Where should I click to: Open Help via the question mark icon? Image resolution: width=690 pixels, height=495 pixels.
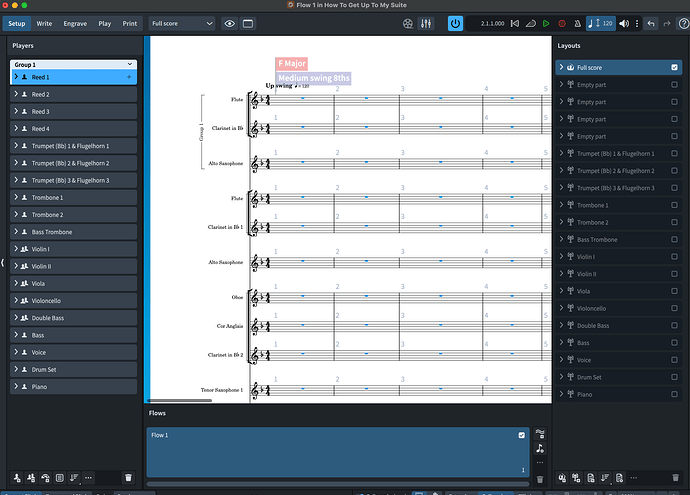point(684,24)
